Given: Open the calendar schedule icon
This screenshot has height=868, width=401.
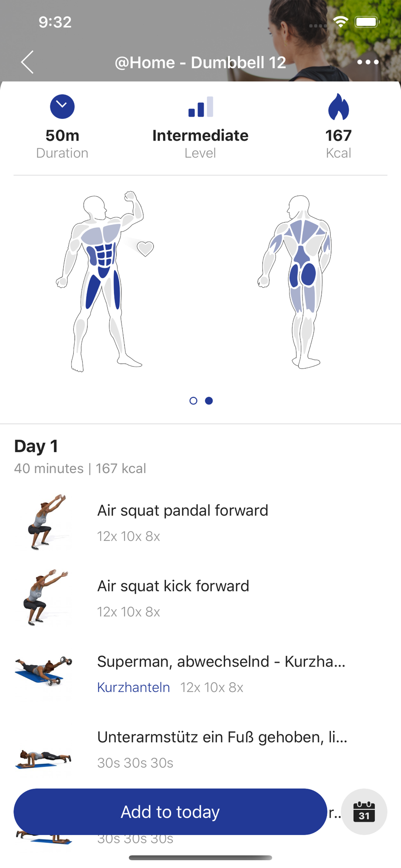Looking at the screenshot, I should click(364, 812).
